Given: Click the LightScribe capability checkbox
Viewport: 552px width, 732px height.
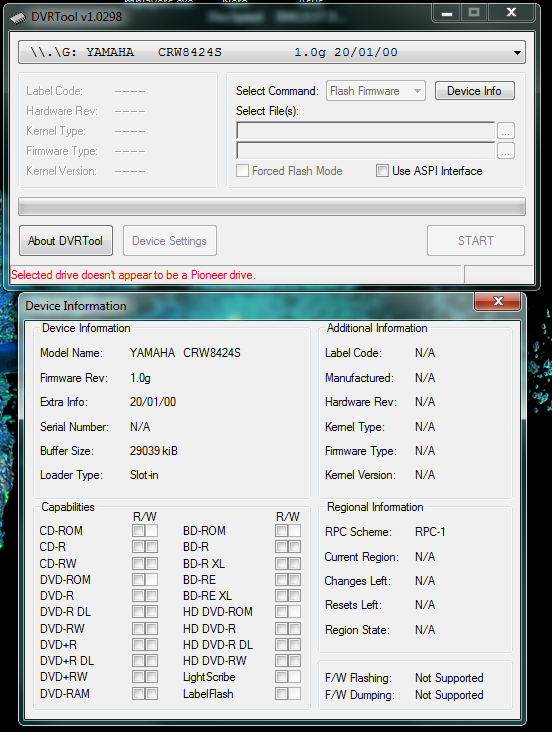Looking at the screenshot, I should [282, 676].
